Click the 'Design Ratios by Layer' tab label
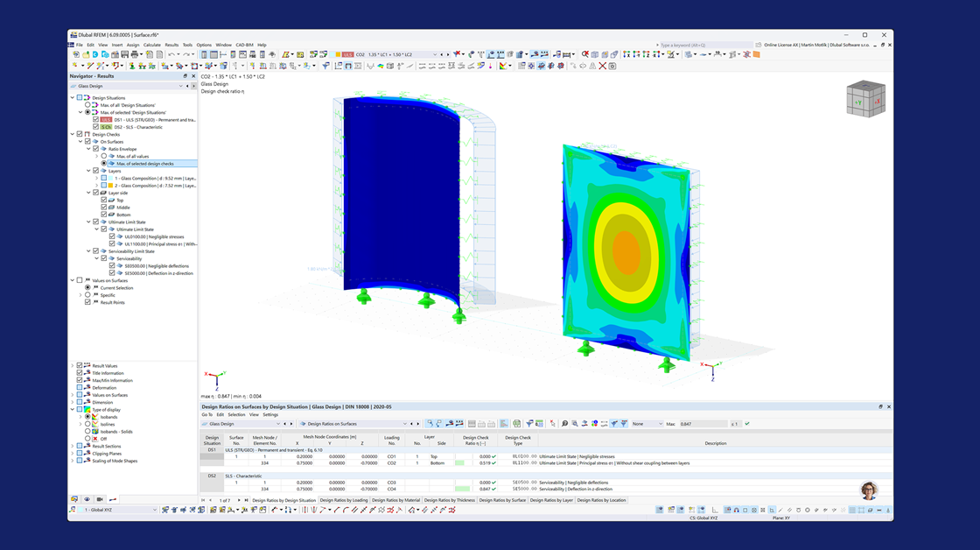The width and height of the screenshot is (980, 550). point(550,500)
